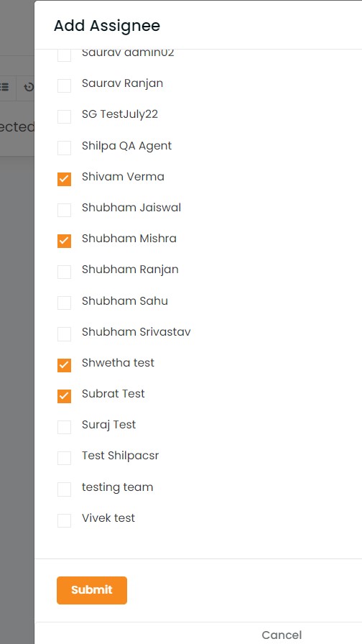This screenshot has height=644, width=362.
Task: Check Saurav Ranjan checkbox
Action: [x=64, y=86]
